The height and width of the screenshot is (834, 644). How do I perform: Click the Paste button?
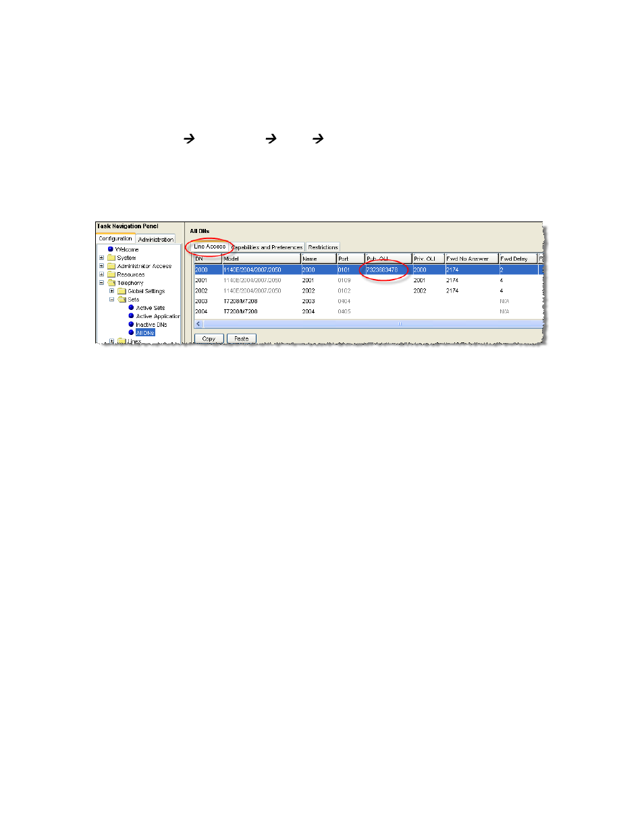pos(242,339)
